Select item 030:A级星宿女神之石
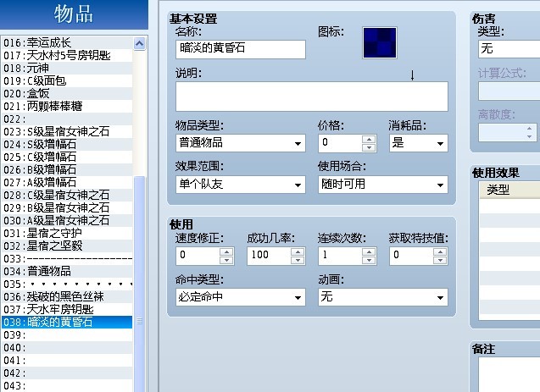Viewport: 540px width, 392px height. pyautogui.click(x=67, y=221)
